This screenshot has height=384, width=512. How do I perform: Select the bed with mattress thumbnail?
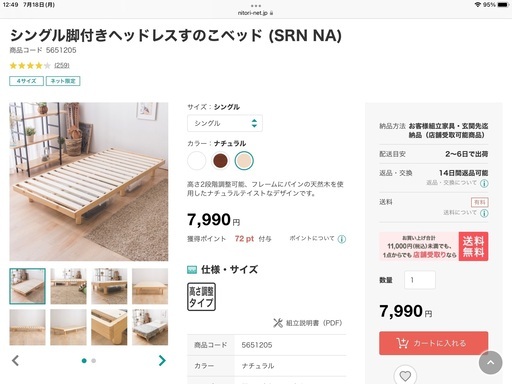[150, 327]
